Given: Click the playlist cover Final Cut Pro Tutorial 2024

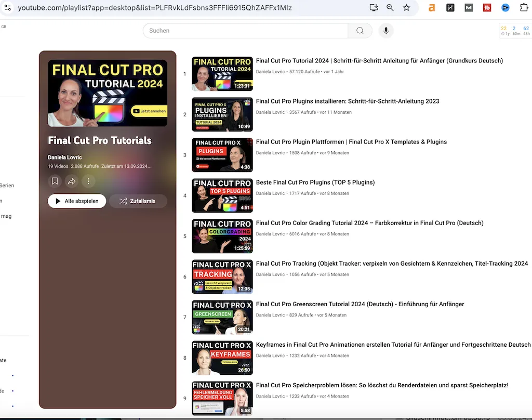Looking at the screenshot, I should pos(108,94).
